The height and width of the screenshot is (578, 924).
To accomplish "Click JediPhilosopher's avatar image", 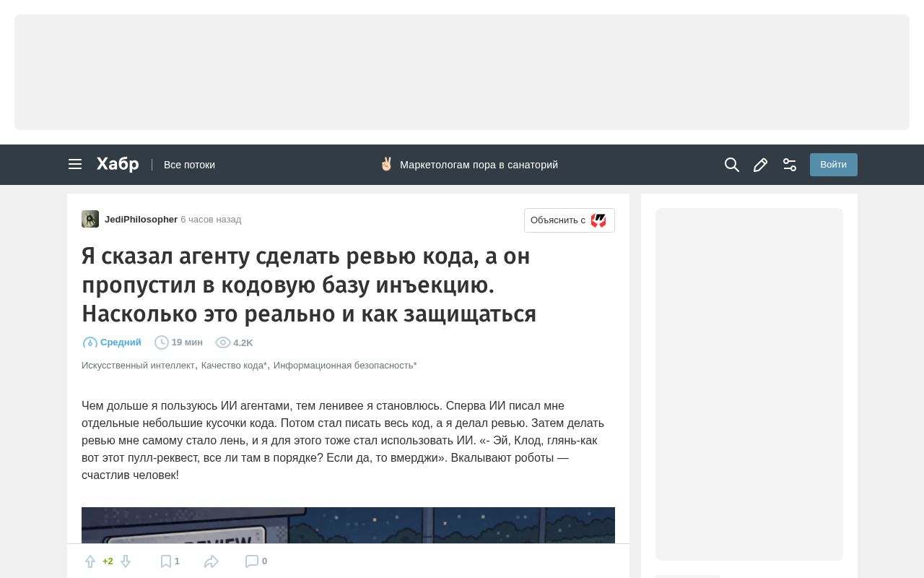I will coord(90,219).
